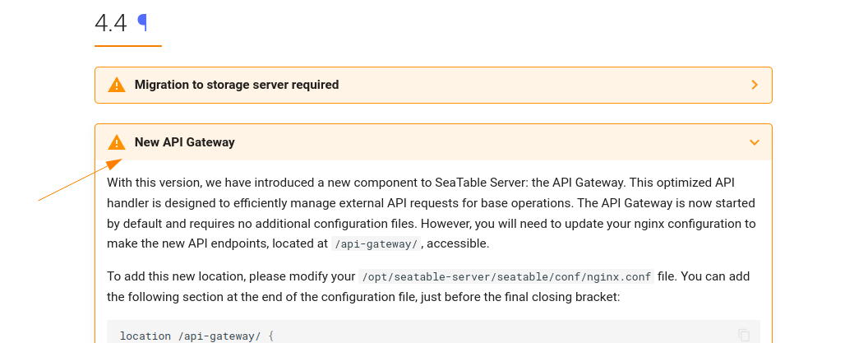The image size is (868, 343).
Task: Click the permalink pilcrow beside heading 4.4
Action: pyautogui.click(x=143, y=23)
